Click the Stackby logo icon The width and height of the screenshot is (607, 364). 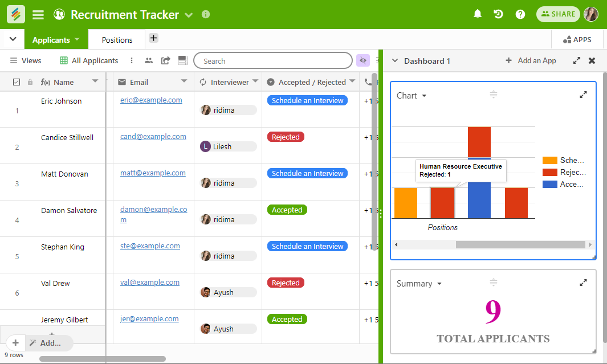(x=16, y=14)
